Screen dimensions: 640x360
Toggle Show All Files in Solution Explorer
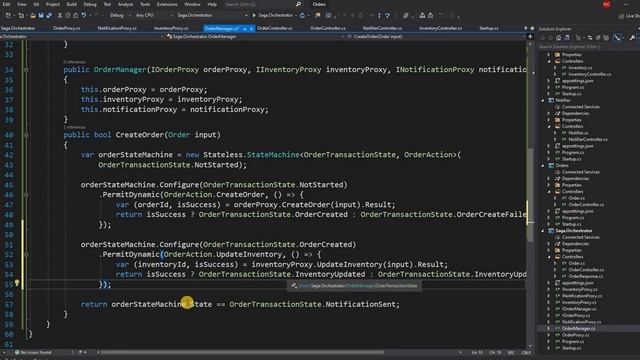tap(606, 38)
